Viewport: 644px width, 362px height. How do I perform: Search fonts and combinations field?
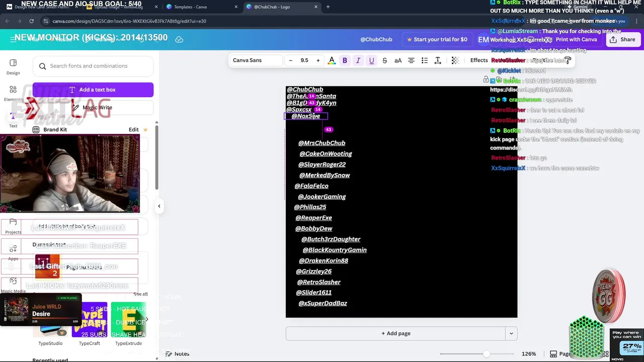[x=93, y=66]
